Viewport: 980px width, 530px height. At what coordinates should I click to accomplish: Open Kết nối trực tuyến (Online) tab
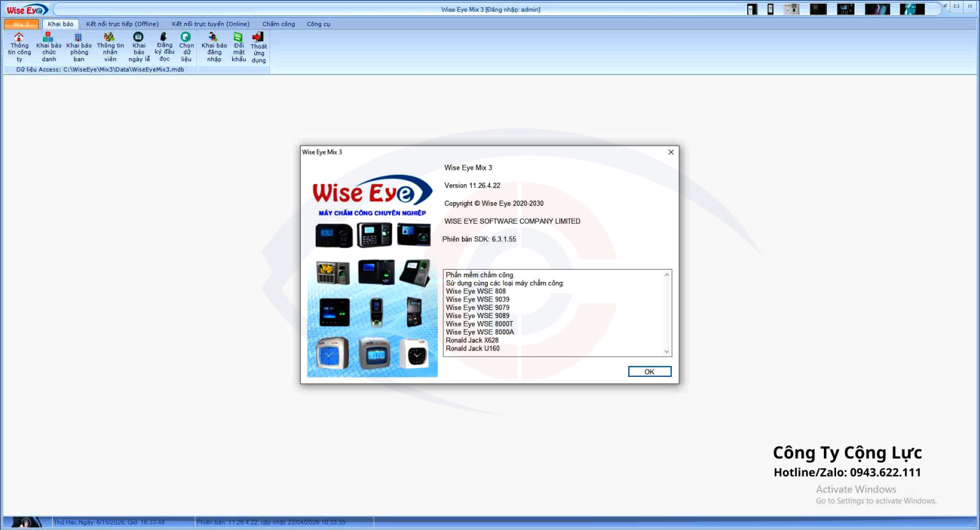click(211, 24)
